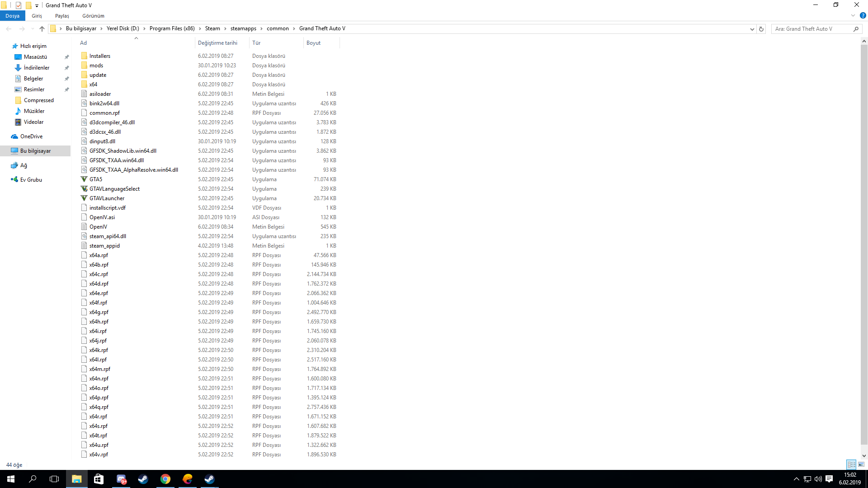
Task: Expand the Quick Access Toolbar menu
Action: pyautogui.click(x=36, y=5)
